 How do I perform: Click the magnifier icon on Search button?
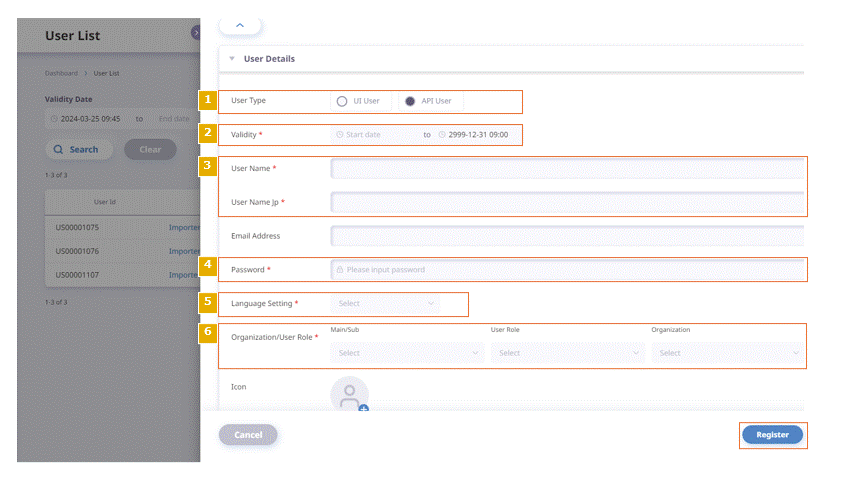(58, 149)
